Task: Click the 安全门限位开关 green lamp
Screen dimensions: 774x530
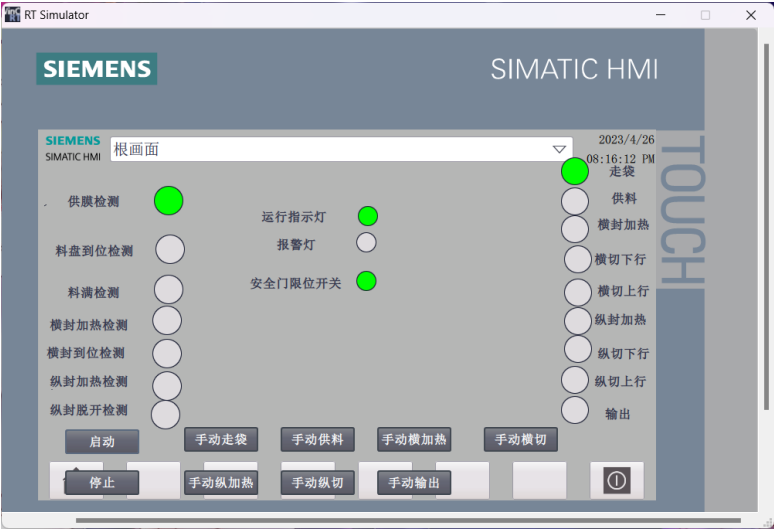Action: coord(366,281)
